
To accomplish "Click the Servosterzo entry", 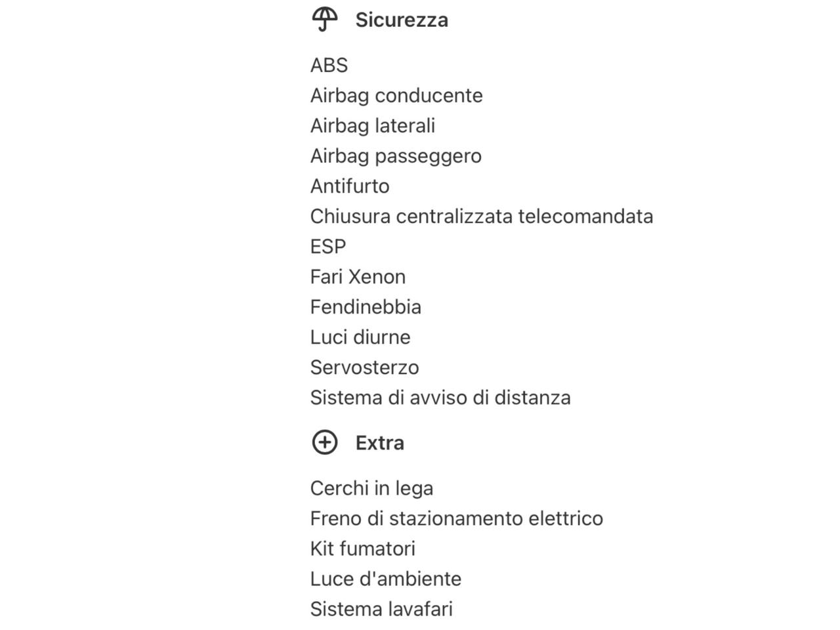I will click(x=364, y=367).
